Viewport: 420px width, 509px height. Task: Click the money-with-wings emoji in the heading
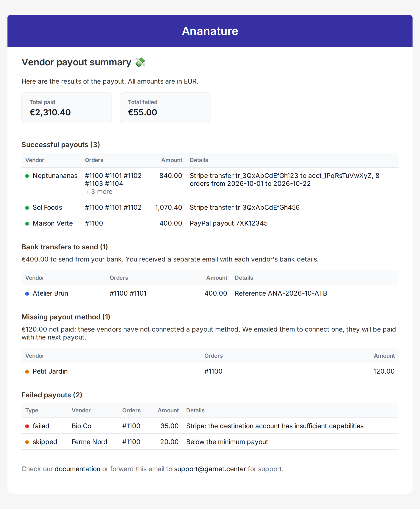coord(140,62)
